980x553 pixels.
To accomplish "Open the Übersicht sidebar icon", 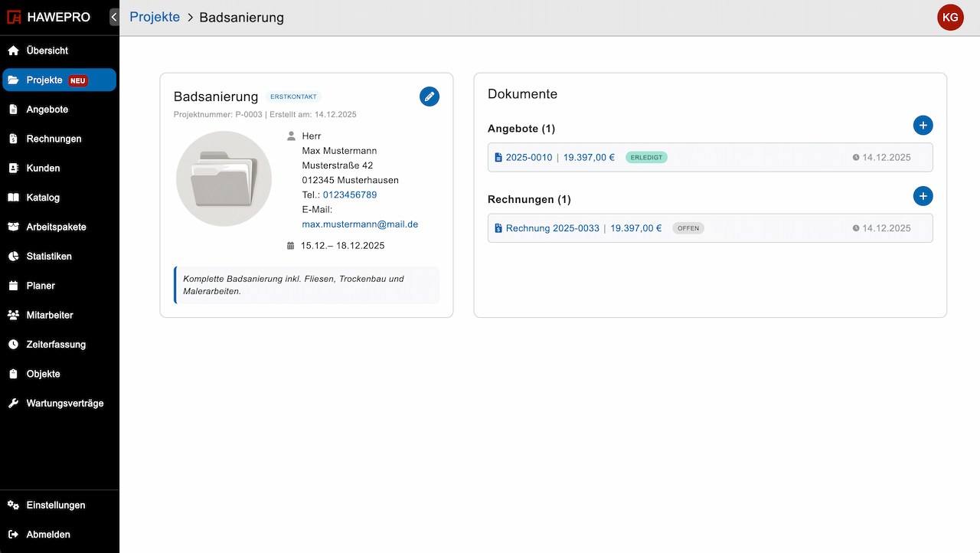I will click(x=15, y=51).
